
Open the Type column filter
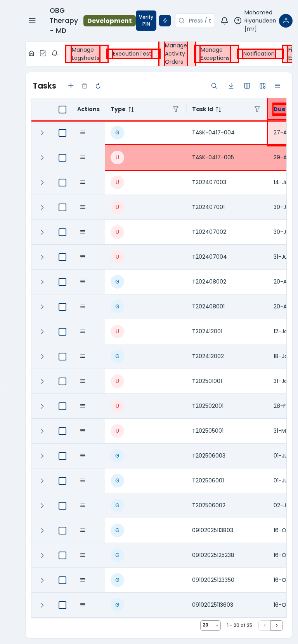pos(176,110)
